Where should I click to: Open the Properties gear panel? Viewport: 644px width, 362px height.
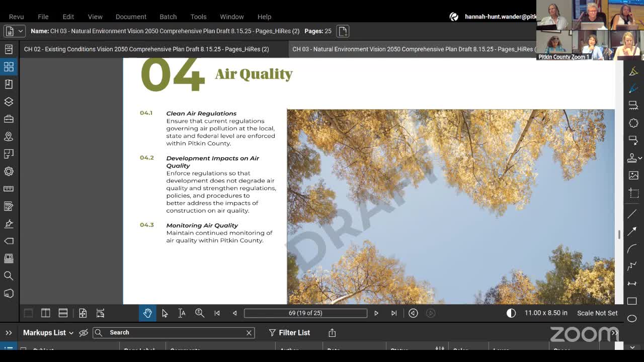[x=9, y=171]
